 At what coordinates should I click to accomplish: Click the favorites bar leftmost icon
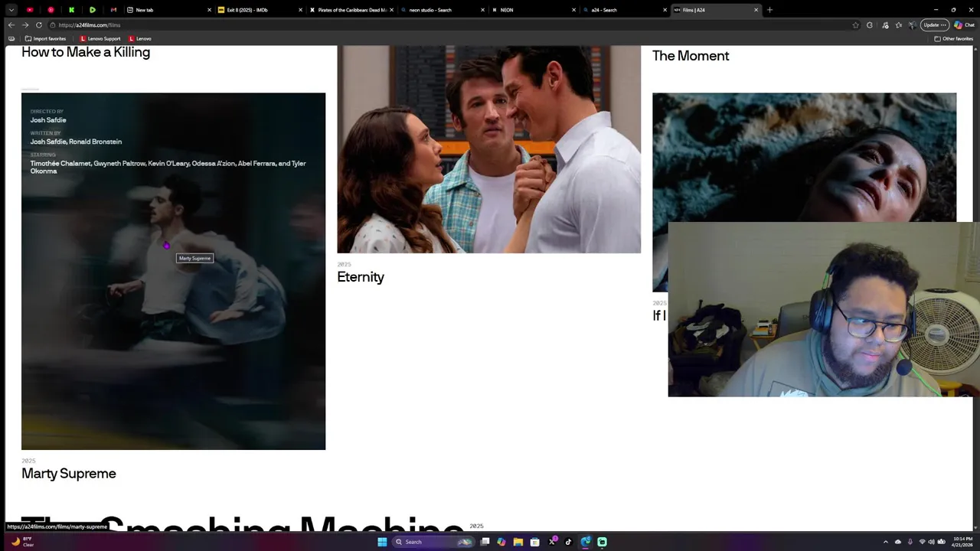(11, 38)
